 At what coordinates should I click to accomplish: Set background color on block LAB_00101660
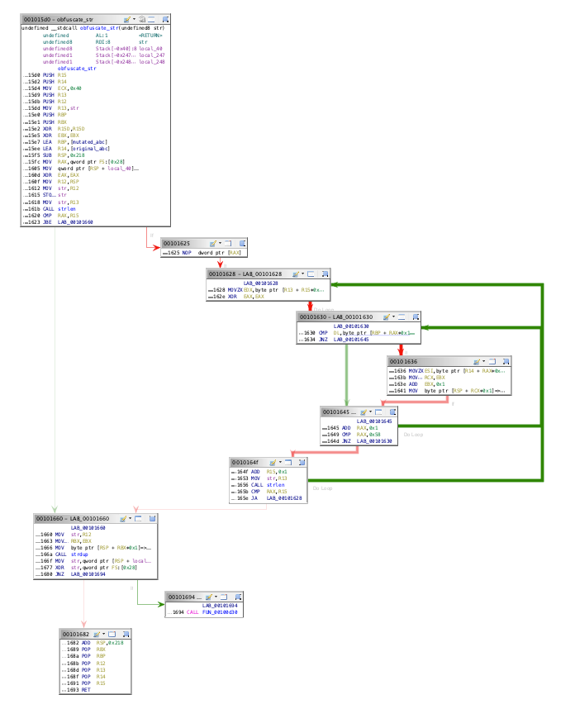(x=123, y=519)
